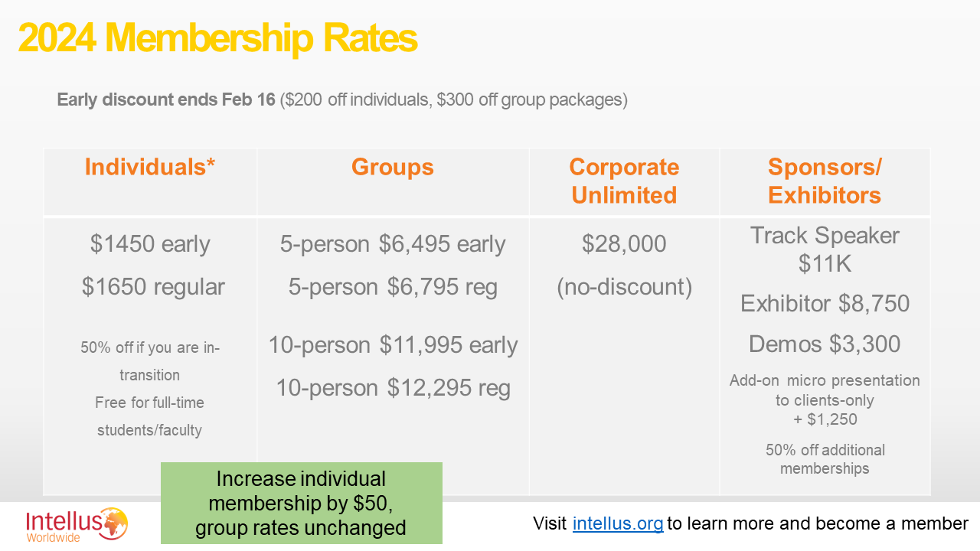980x551 pixels.
Task: Select the $28,000 corporate price
Action: (x=624, y=244)
